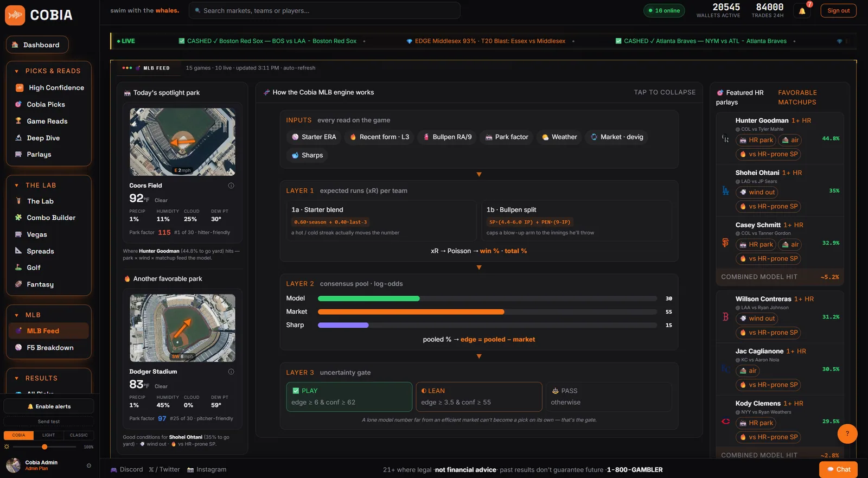The image size is (868, 478).
Task: Tap to collapse the MLB engine panel
Action: (665, 92)
